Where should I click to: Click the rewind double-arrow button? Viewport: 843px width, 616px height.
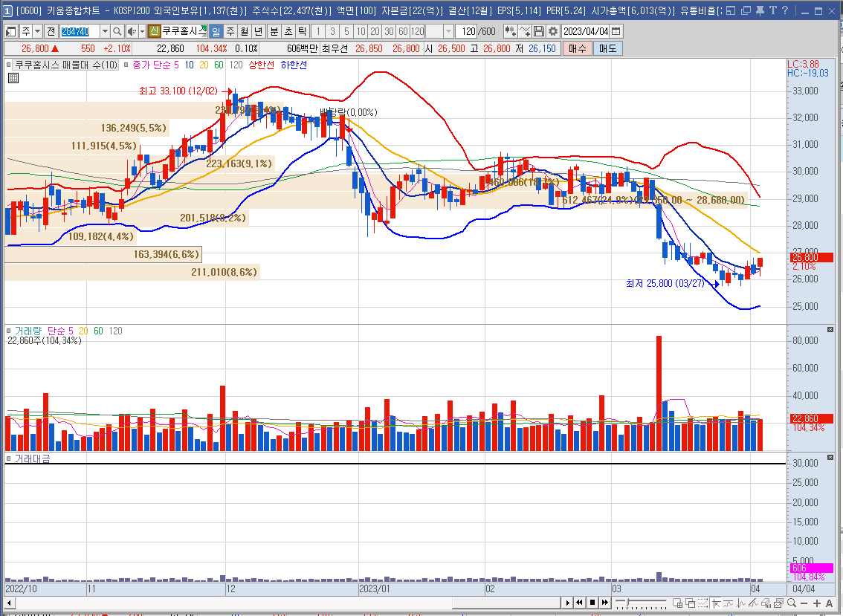pos(580,603)
